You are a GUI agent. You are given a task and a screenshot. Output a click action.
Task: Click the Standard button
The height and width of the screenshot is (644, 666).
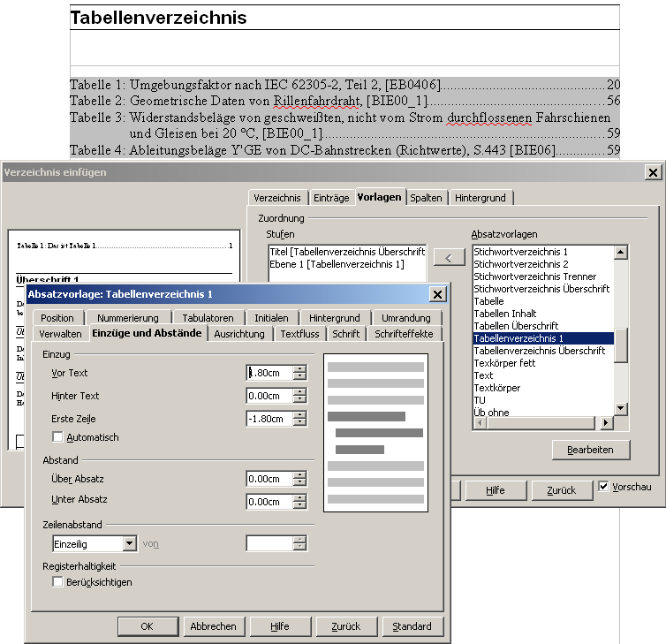(412, 626)
